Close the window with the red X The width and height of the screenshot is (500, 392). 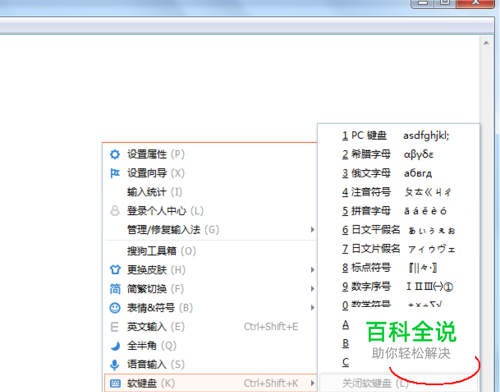(x=476, y=3)
